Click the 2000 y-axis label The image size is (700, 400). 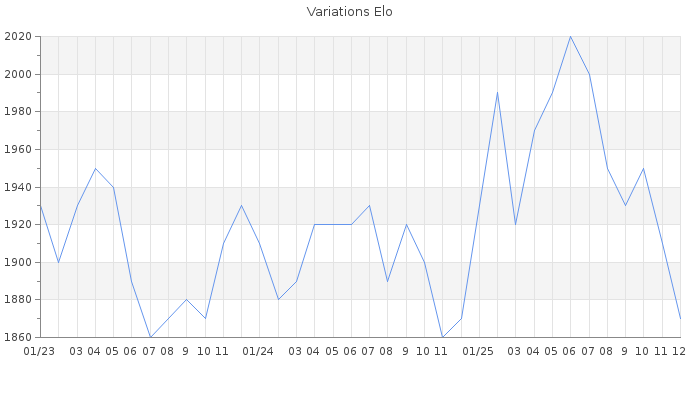(x=18, y=74)
